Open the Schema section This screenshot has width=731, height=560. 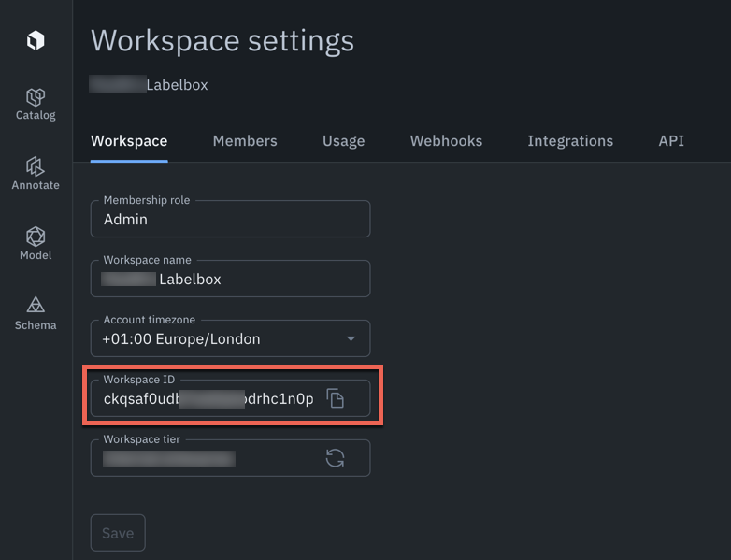point(36,313)
